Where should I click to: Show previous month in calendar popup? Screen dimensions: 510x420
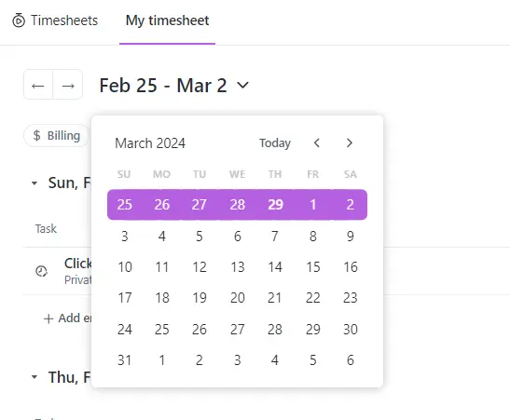click(317, 142)
